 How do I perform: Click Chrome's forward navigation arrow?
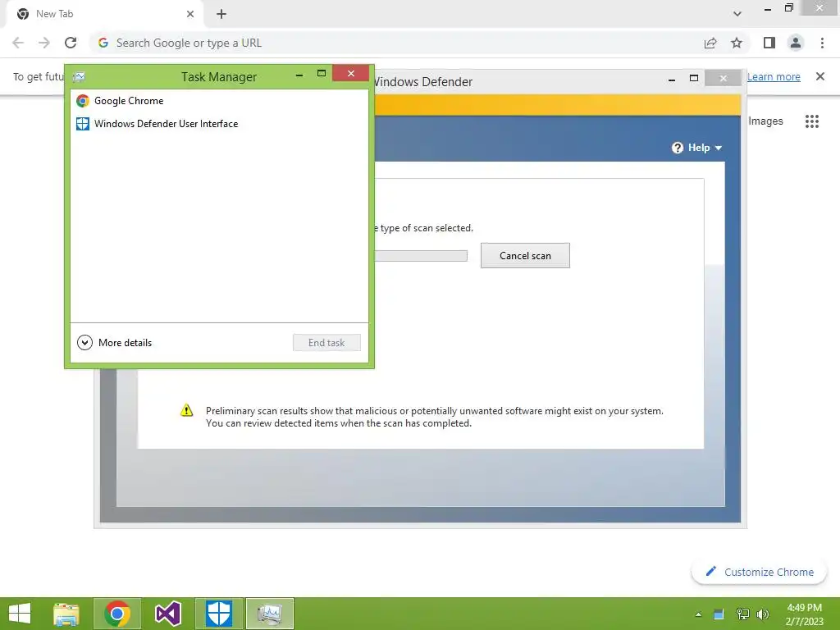tap(44, 43)
